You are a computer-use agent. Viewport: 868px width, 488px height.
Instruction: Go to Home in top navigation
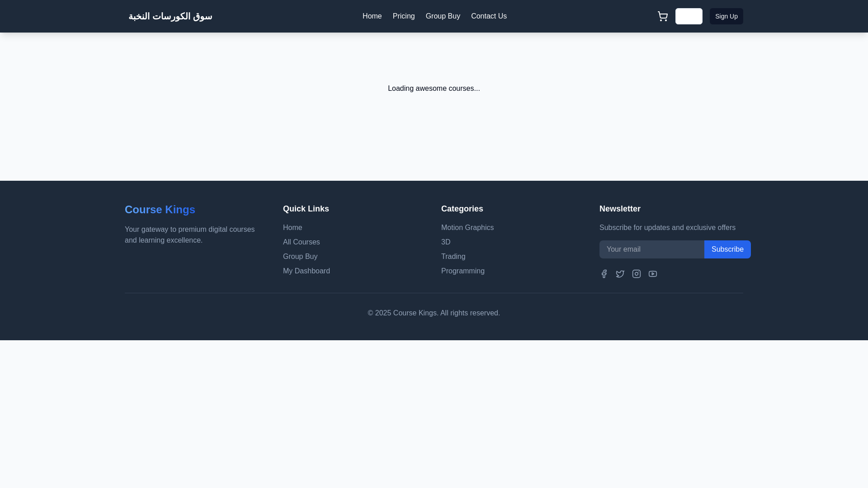[372, 16]
